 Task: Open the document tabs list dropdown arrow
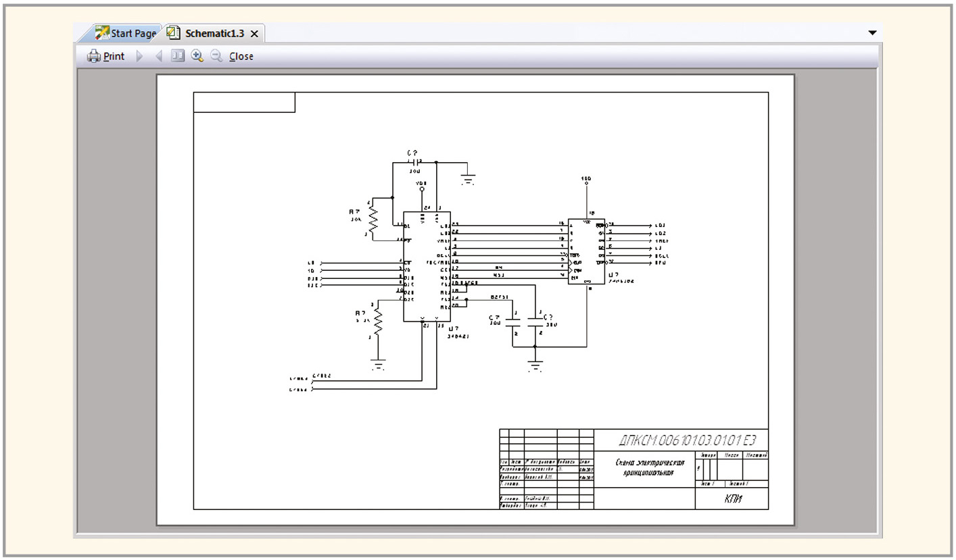coord(872,33)
